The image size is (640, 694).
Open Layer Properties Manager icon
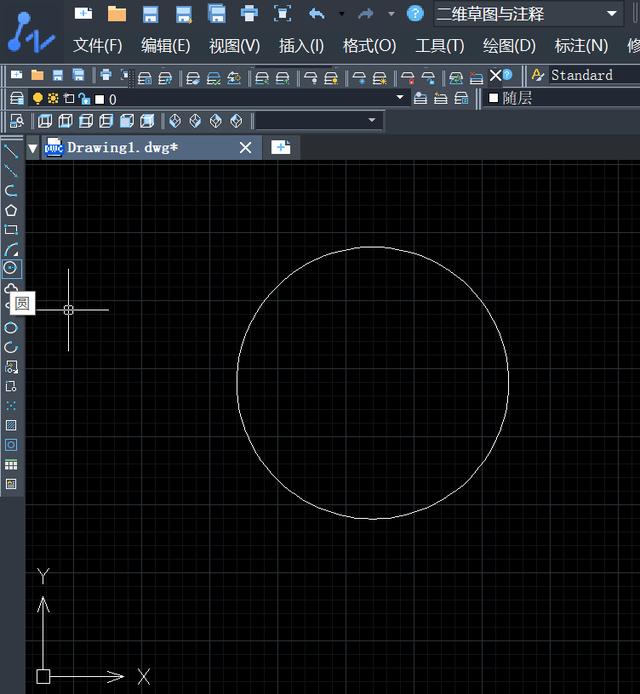pos(16,98)
